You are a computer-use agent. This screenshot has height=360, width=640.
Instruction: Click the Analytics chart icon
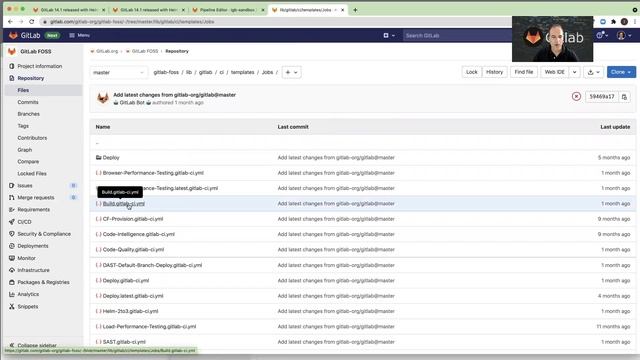point(11,294)
